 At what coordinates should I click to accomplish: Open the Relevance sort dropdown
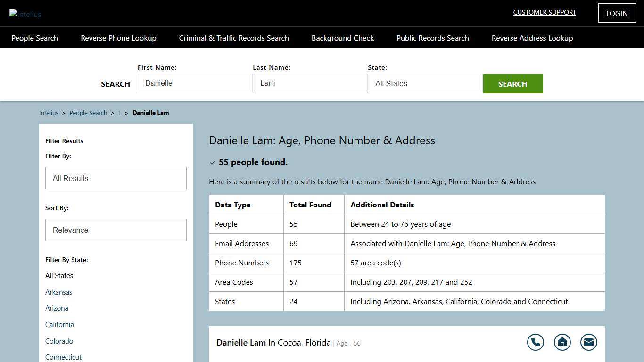(116, 230)
